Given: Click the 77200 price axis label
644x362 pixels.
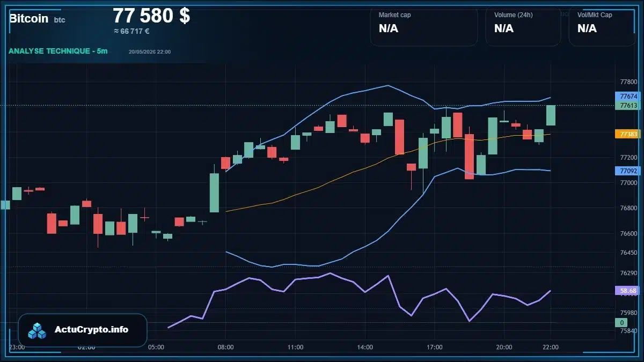Looking at the screenshot, I should coord(628,158).
